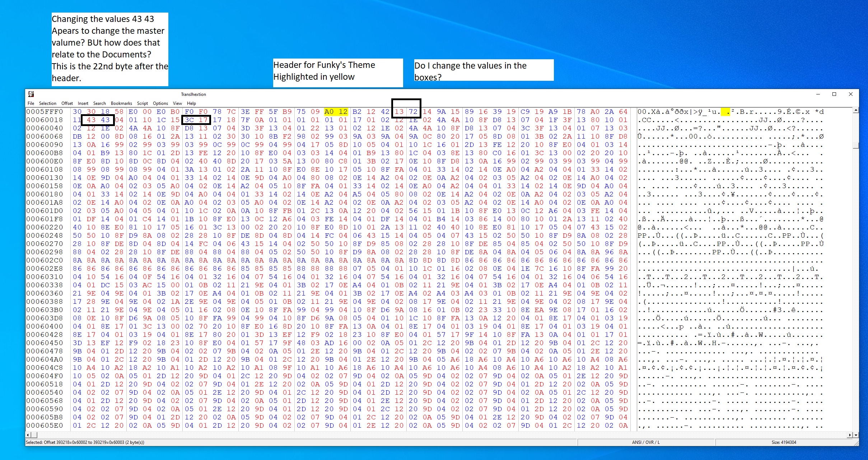Click the vertical scrollbar down arrow
Viewport: 868px width, 460px height.
856,435
